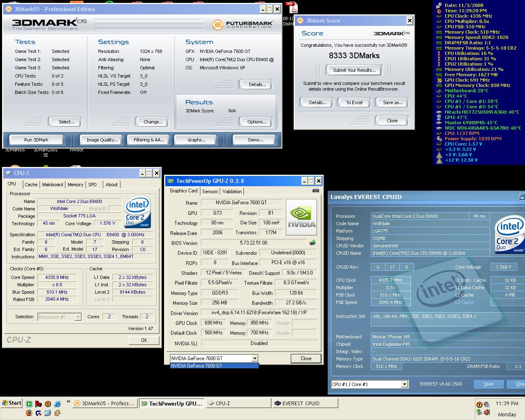Click Safely Remove Hardware tray icon
The width and height of the screenshot is (525, 420).
click(x=479, y=413)
